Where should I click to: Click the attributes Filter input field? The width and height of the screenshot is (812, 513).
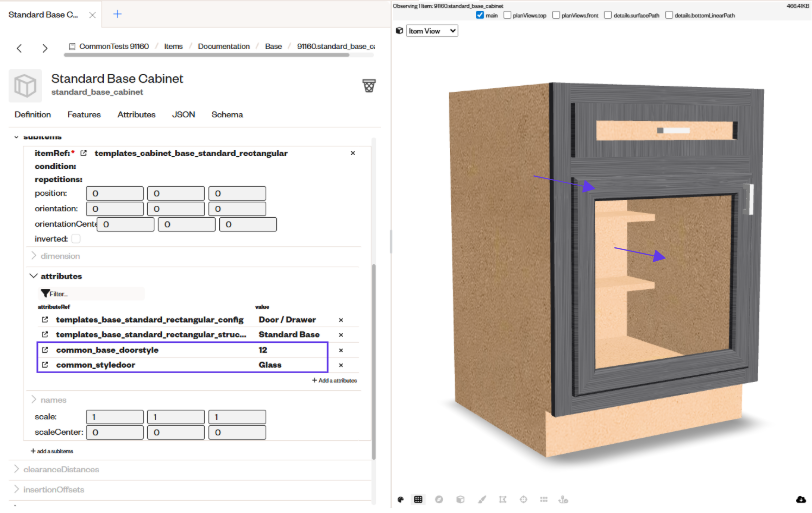coord(92,294)
